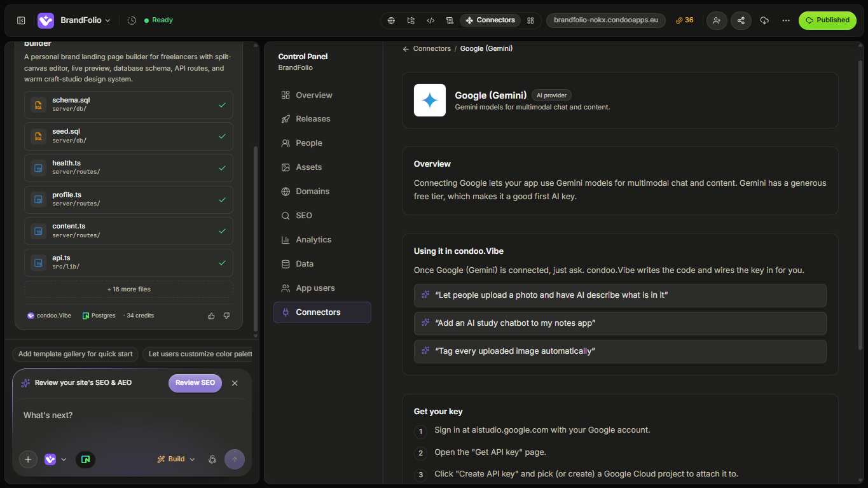
Task: Click the green Postgres database icon button
Action: [x=86, y=459]
